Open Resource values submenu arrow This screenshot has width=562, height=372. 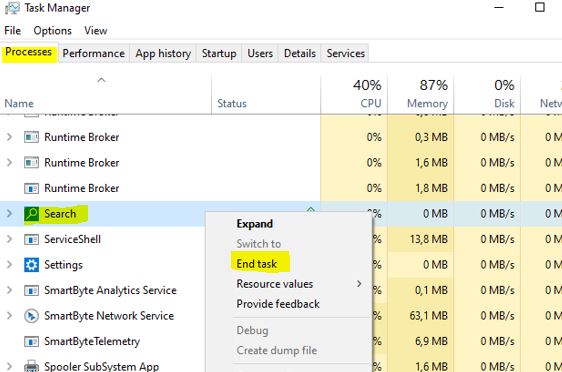(x=359, y=284)
